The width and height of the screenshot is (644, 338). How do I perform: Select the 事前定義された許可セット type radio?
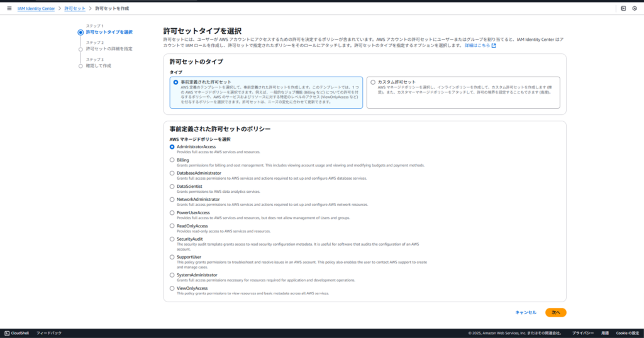pyautogui.click(x=176, y=82)
